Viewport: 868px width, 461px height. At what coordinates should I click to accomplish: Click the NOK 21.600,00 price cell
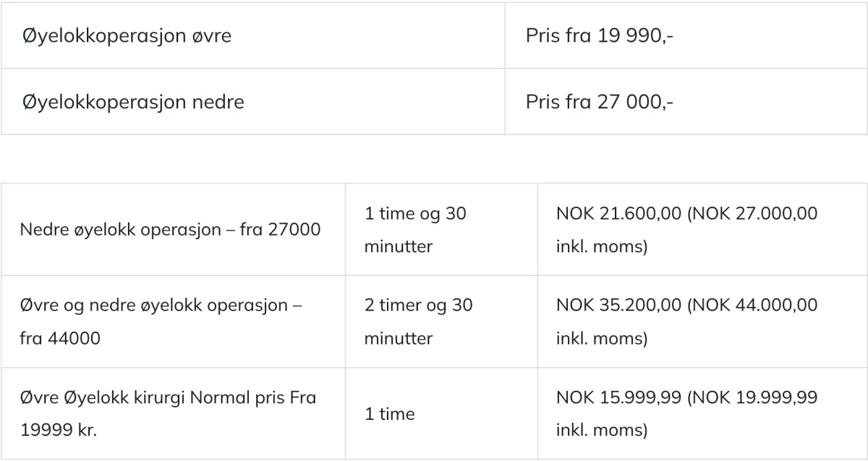coord(702,230)
